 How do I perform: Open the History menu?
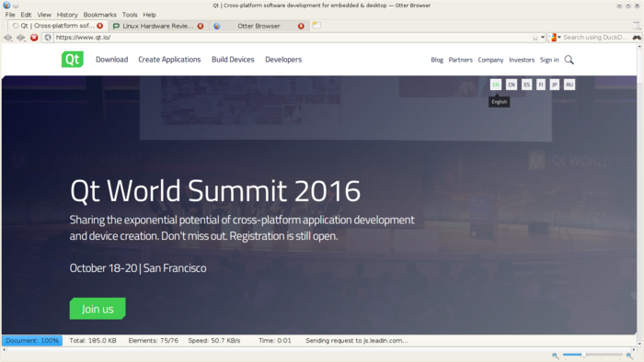tap(67, 15)
